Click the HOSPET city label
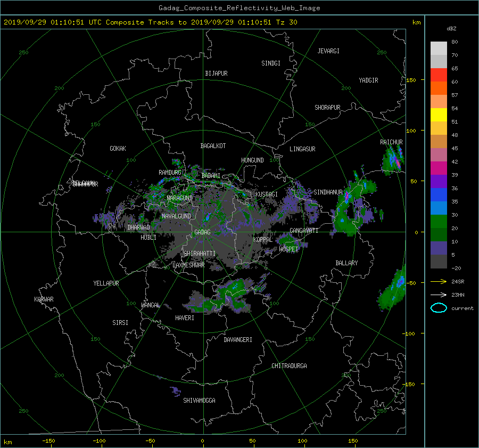Image resolution: width=479 pixels, height=448 pixels. (288, 249)
